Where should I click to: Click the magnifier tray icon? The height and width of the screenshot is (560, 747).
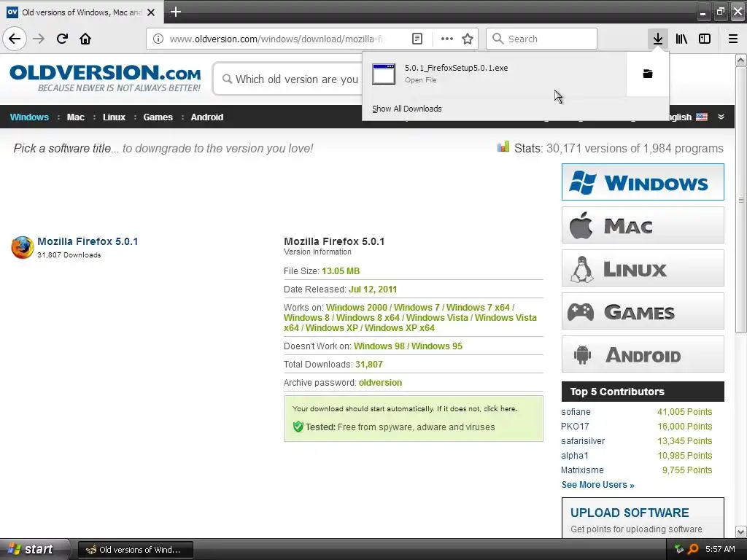pos(693,549)
